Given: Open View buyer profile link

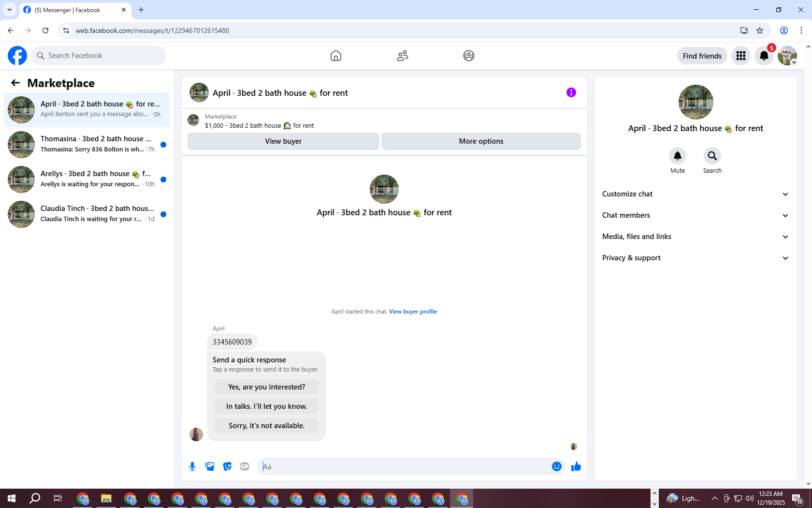Looking at the screenshot, I should [x=413, y=312].
